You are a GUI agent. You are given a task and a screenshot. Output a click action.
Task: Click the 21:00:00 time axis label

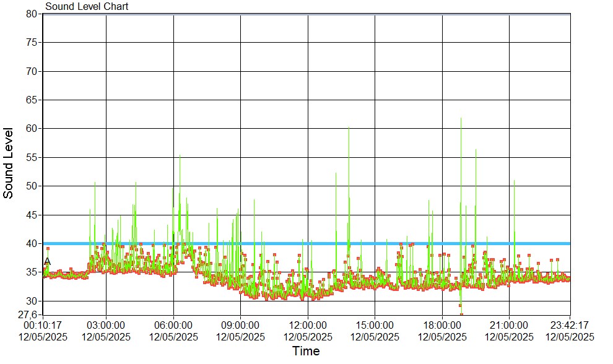(x=509, y=325)
